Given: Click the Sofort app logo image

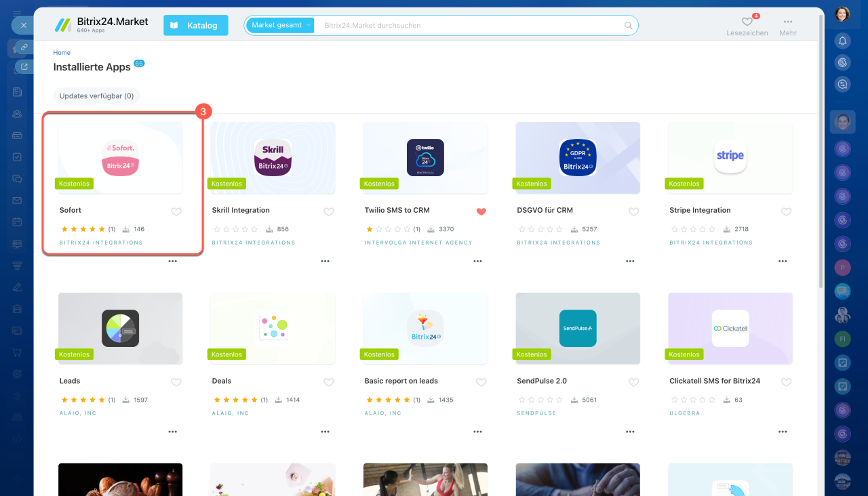Looking at the screenshot, I should (x=120, y=157).
